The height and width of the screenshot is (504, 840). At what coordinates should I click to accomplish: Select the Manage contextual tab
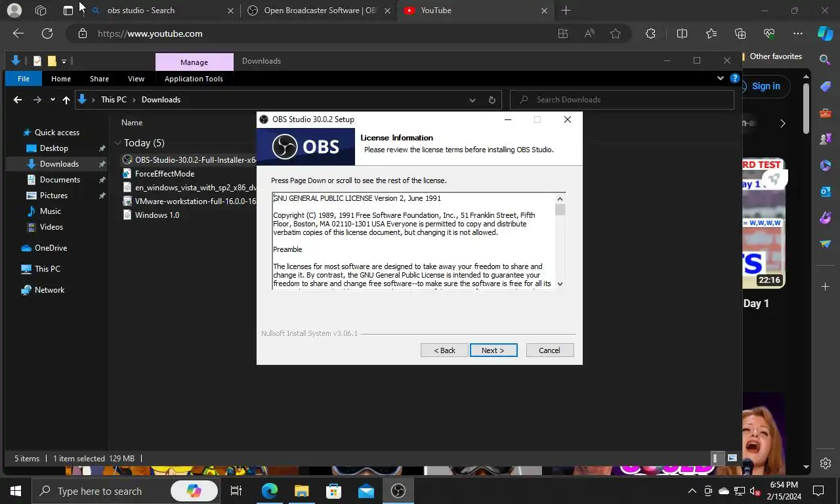tap(194, 62)
